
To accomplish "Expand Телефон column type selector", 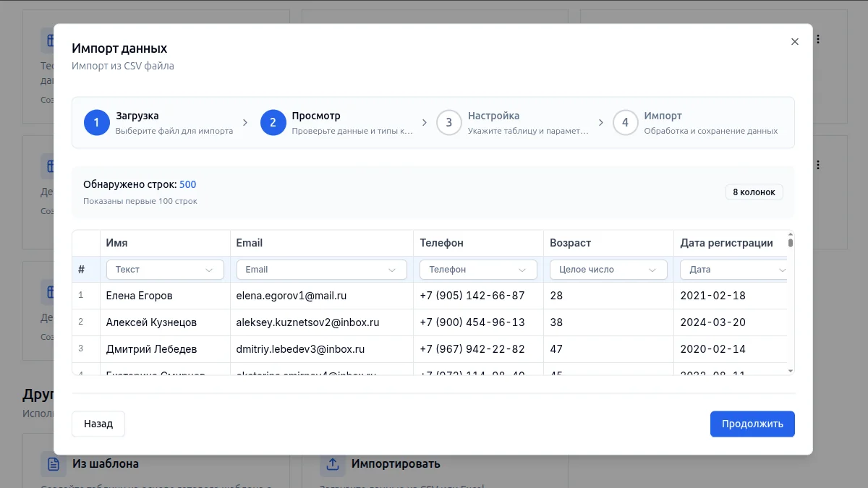I will pyautogui.click(x=478, y=270).
